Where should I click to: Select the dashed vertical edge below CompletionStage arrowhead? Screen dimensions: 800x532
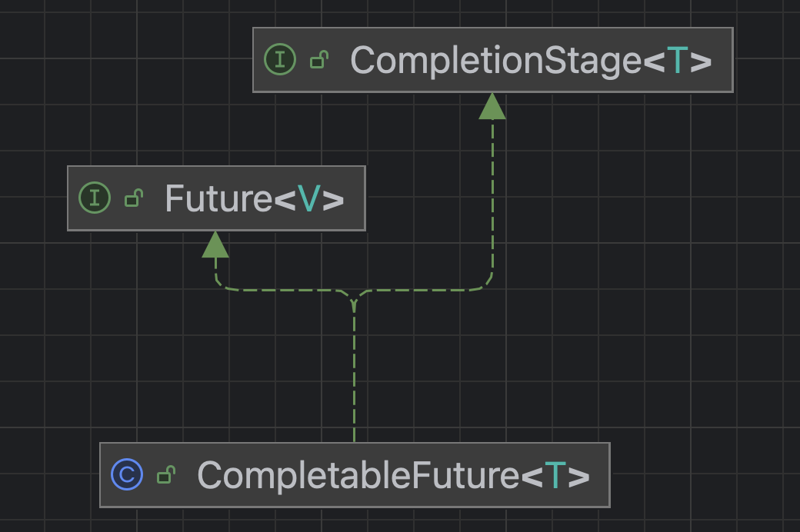coord(492,200)
